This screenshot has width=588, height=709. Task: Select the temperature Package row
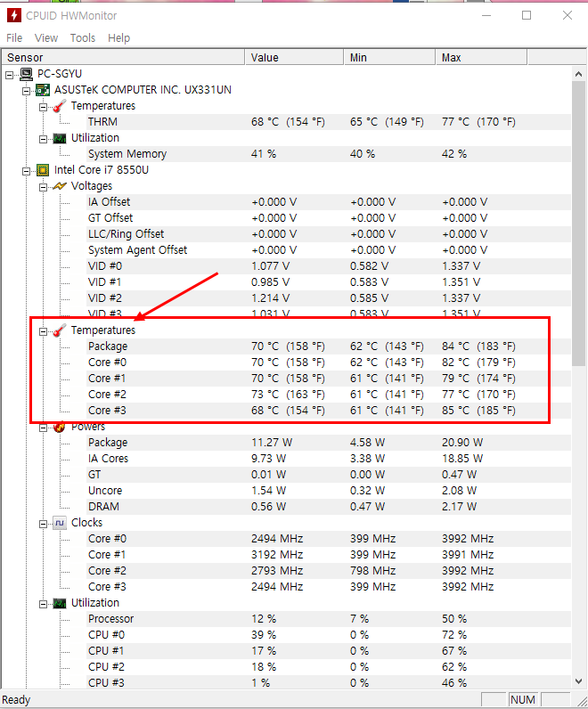coord(329,346)
